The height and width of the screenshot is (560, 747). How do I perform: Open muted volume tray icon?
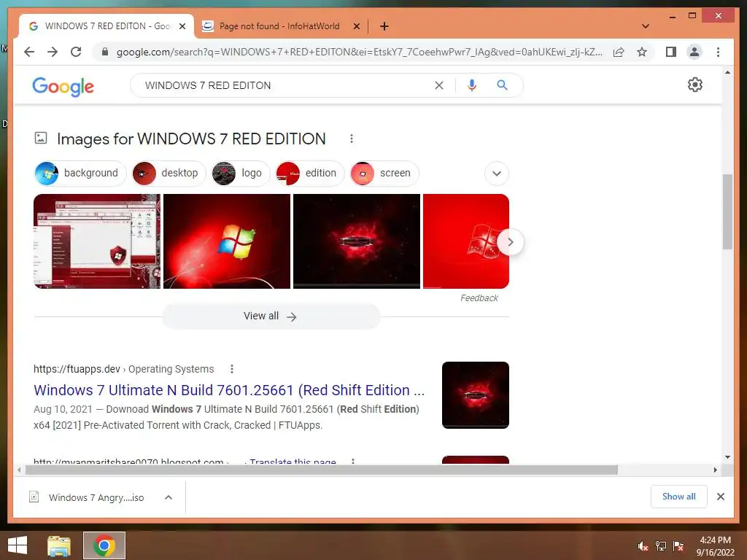pos(643,546)
